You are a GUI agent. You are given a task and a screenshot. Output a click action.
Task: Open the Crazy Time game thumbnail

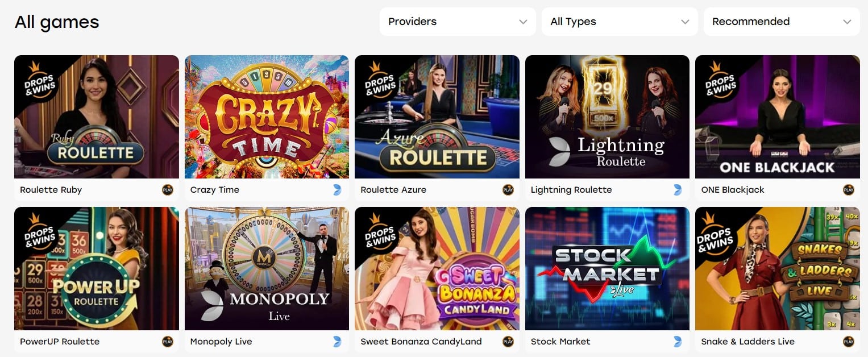(267, 117)
